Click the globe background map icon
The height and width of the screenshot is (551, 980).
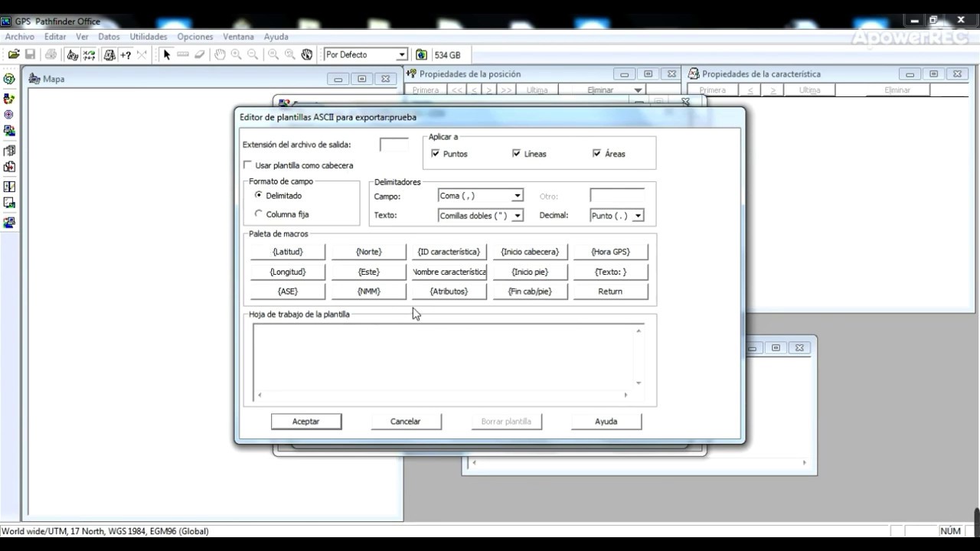(x=421, y=54)
